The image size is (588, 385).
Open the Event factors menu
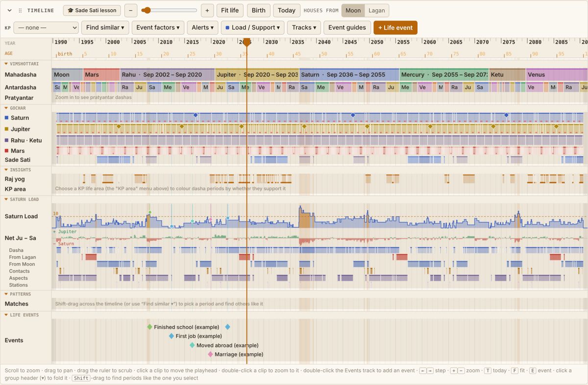(x=158, y=28)
